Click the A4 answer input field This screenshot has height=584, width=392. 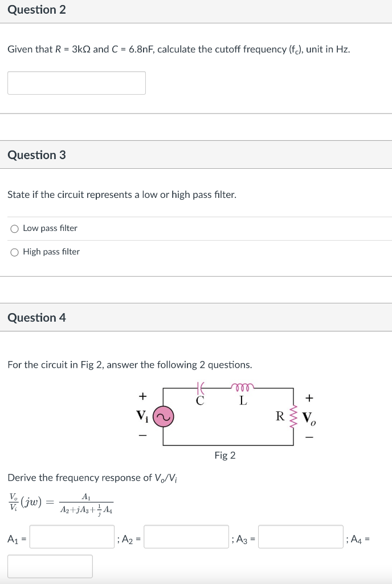pyautogui.click(x=50, y=566)
